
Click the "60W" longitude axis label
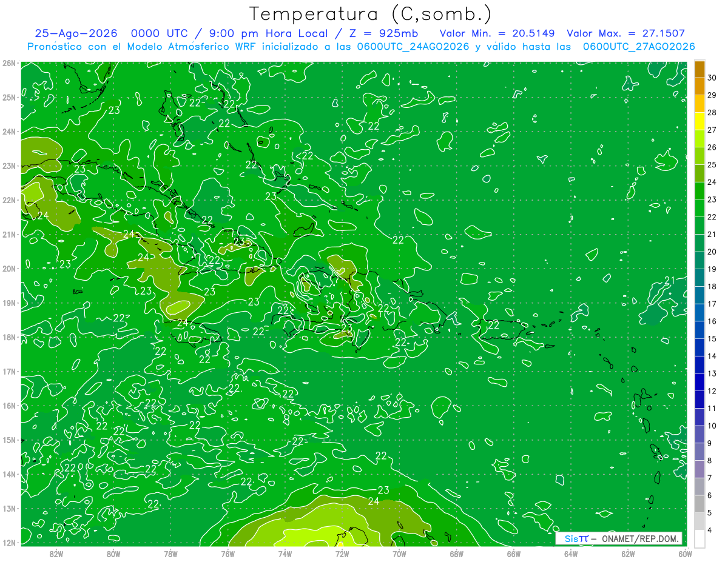pyautogui.click(x=685, y=554)
